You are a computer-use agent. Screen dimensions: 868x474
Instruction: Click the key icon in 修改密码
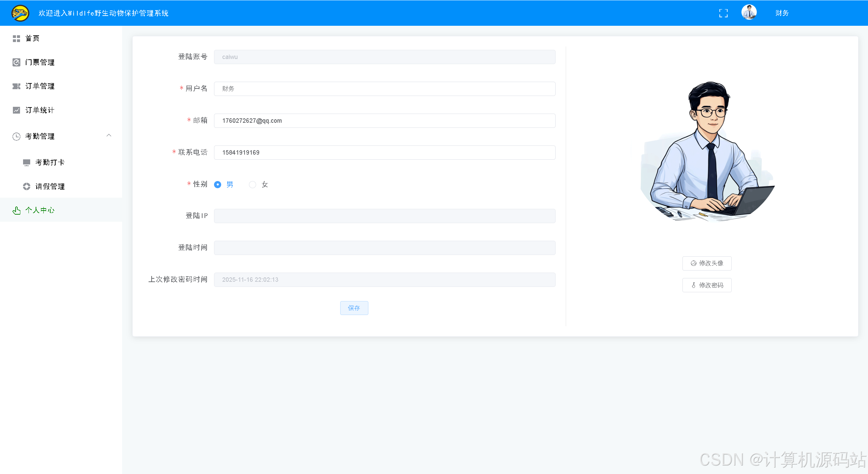point(694,285)
